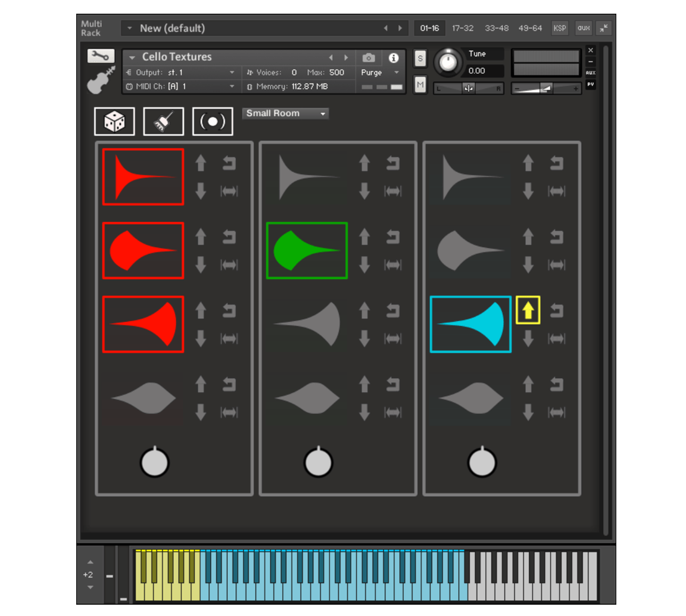This screenshot has height=616, width=686.
Task: Switch to rack page 01-16
Action: click(429, 28)
